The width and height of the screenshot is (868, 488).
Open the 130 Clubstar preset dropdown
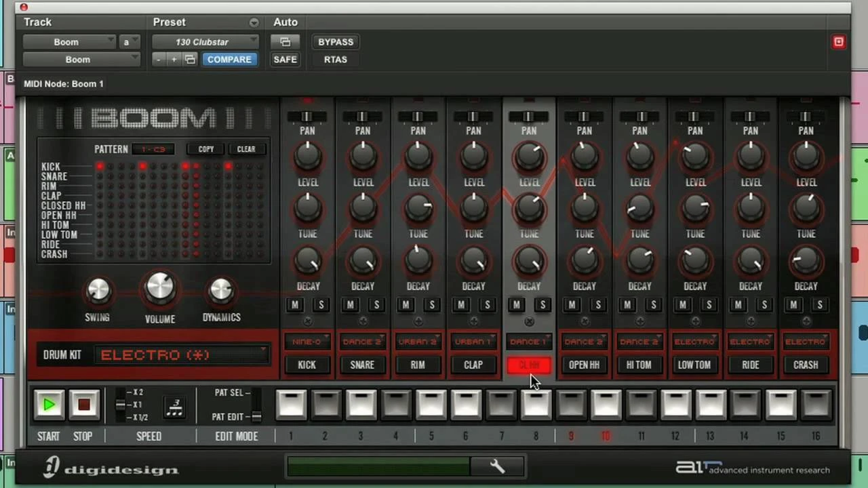[205, 42]
